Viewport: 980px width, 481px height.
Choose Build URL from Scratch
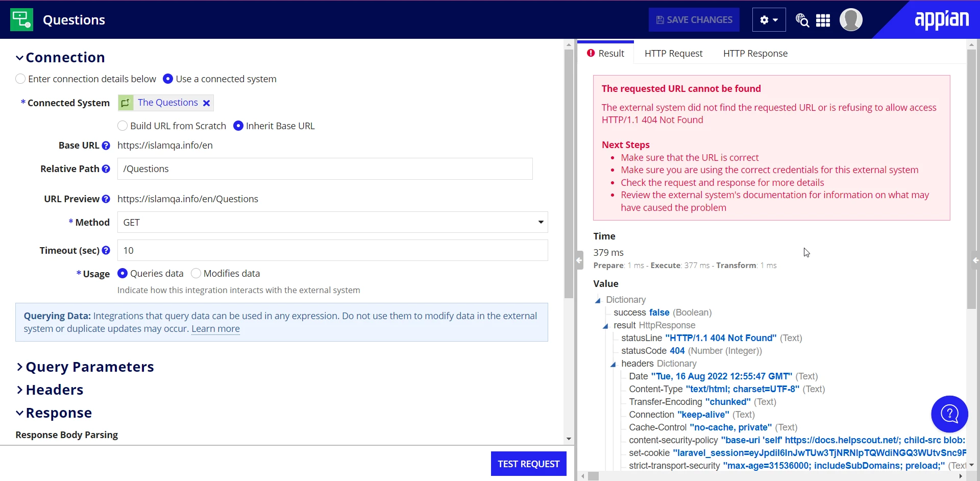[x=122, y=126]
